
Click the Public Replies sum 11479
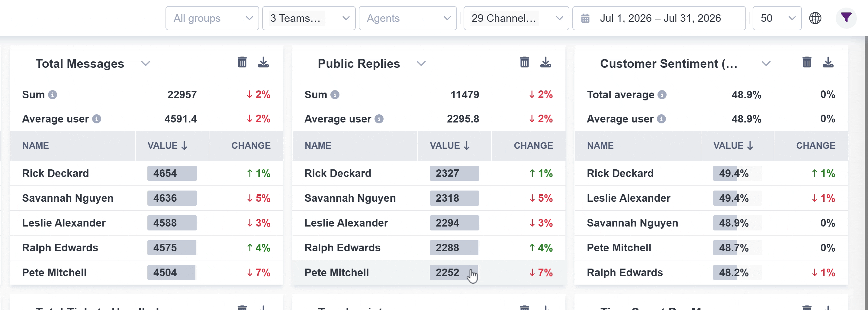(465, 95)
